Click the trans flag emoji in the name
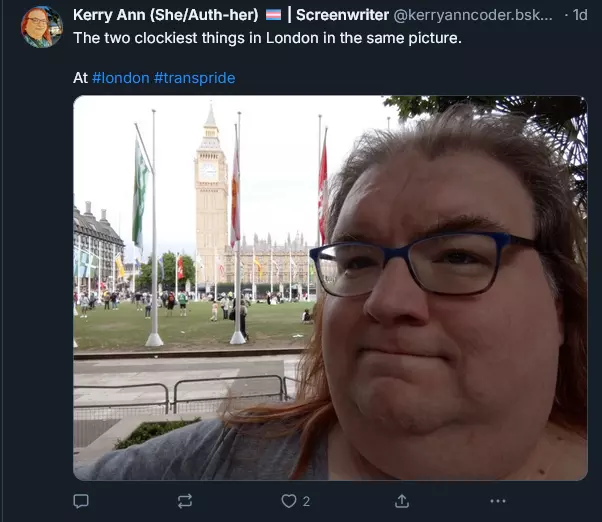The height and width of the screenshot is (522, 602). (x=274, y=15)
